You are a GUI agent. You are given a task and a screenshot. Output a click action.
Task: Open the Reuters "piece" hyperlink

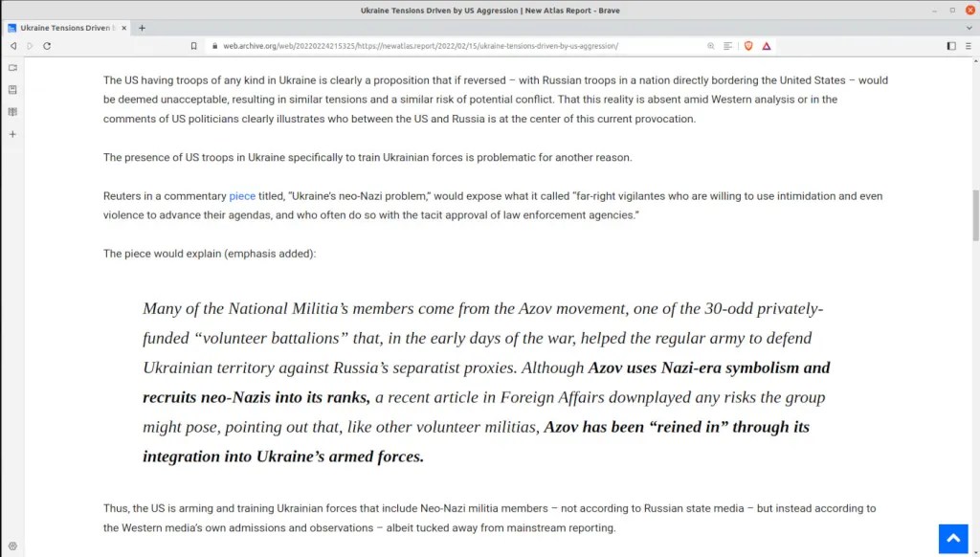[x=242, y=196]
